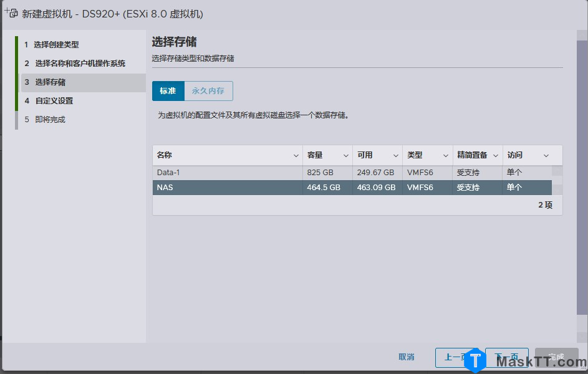Select the NAS datastore row
This screenshot has width=588, height=374.
pos(352,188)
